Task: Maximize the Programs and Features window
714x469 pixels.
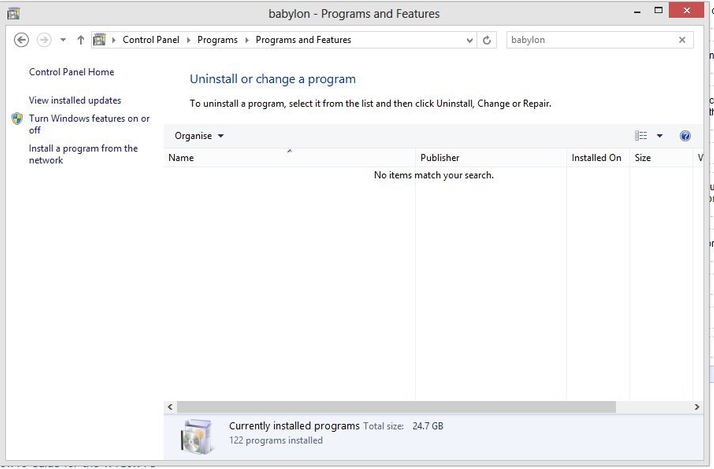Action: click(x=658, y=10)
